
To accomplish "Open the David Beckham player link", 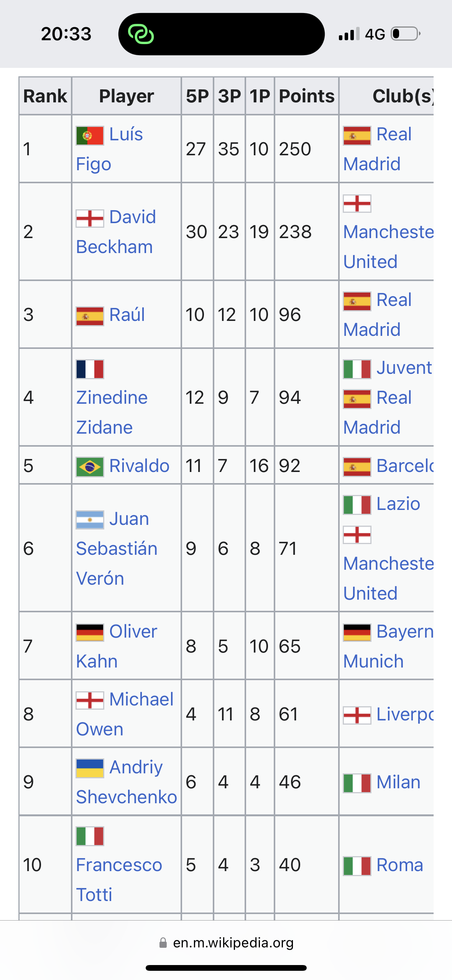I will (x=116, y=232).
